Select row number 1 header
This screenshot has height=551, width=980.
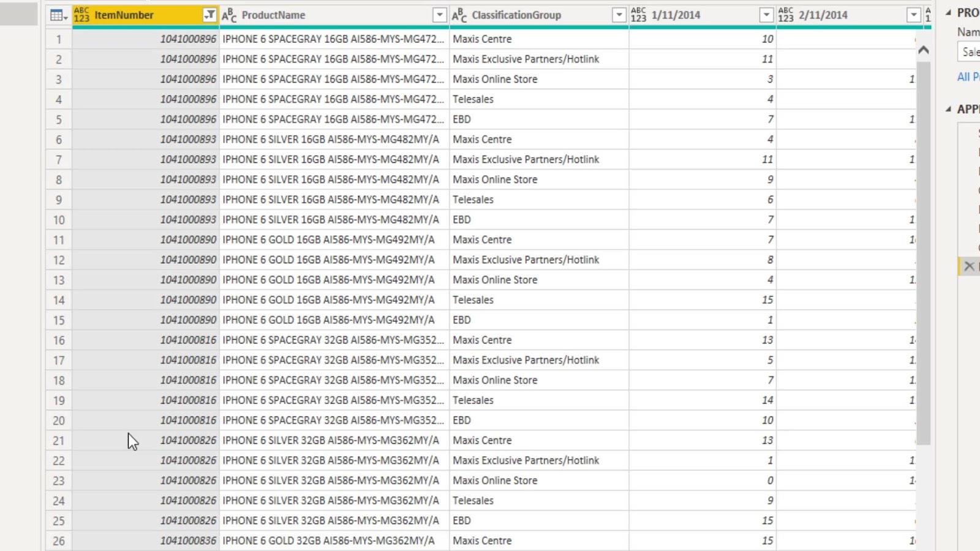pos(59,39)
